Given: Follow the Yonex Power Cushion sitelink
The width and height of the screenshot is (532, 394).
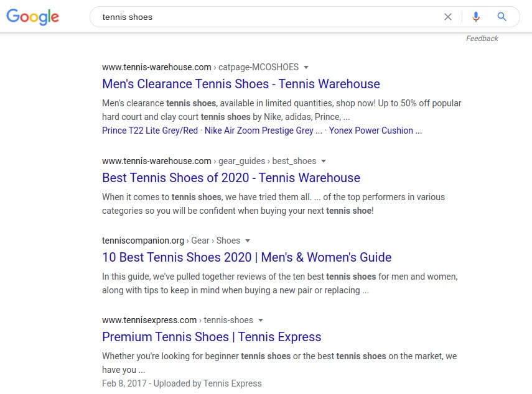Looking at the screenshot, I should click(x=375, y=131).
